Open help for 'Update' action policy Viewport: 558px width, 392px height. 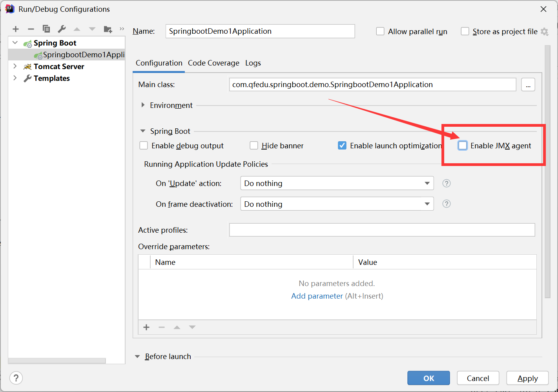click(447, 183)
